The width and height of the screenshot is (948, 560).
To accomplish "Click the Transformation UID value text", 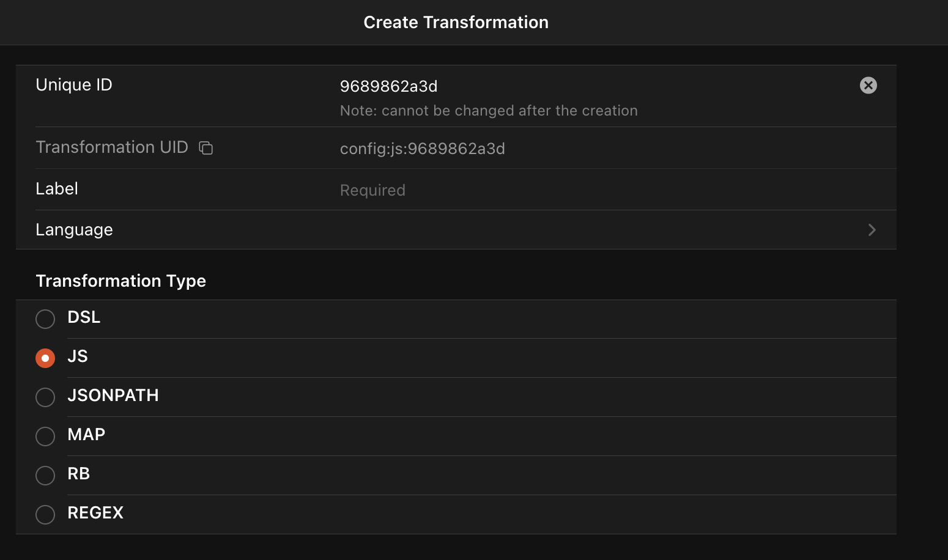I will click(x=422, y=149).
